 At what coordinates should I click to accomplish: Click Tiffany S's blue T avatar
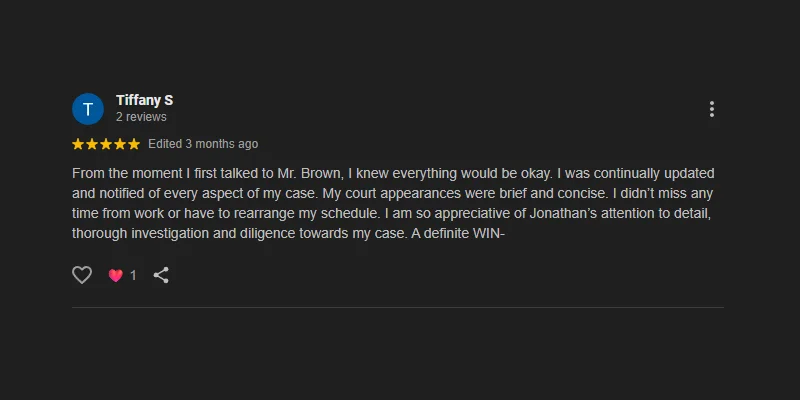pyautogui.click(x=88, y=109)
